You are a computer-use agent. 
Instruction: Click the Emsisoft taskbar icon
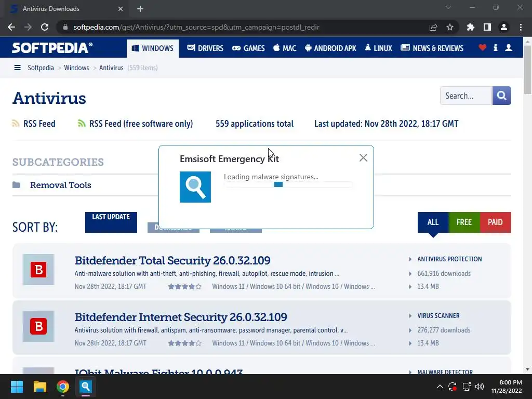[x=86, y=387]
